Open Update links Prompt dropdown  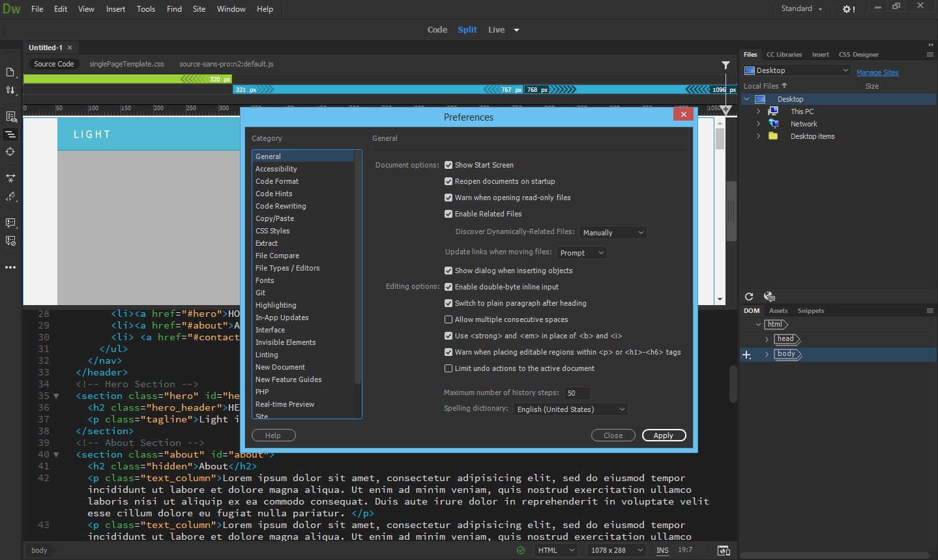pos(581,253)
